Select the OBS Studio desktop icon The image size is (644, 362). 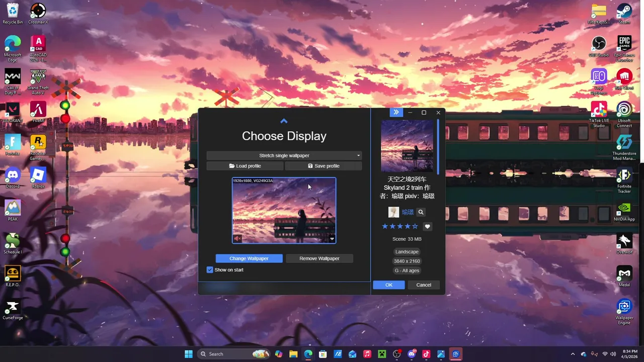point(599,46)
